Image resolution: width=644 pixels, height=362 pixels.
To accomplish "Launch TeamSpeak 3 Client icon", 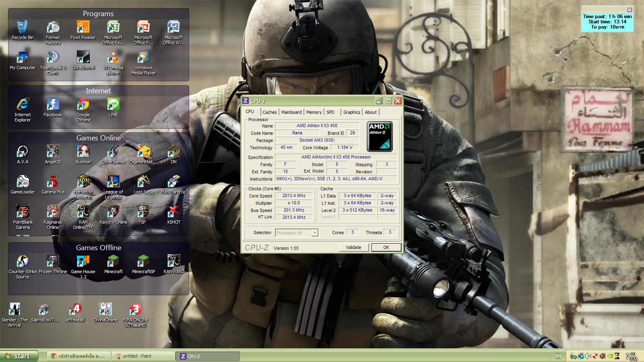I will click(x=53, y=63).
